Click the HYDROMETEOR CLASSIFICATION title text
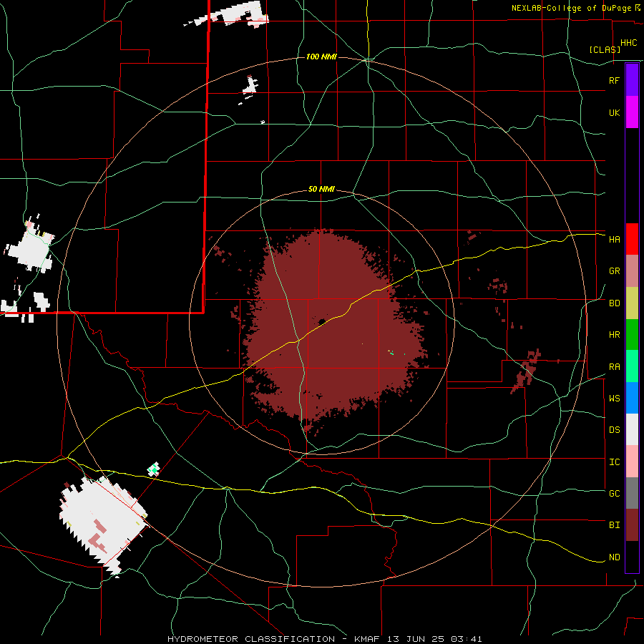The width and height of the screenshot is (644, 644). click(251, 639)
